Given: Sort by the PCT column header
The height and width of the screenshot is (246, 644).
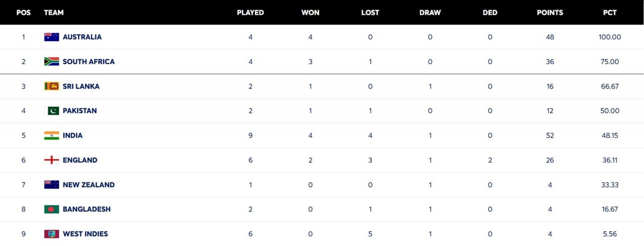Looking at the screenshot, I should click(609, 12).
